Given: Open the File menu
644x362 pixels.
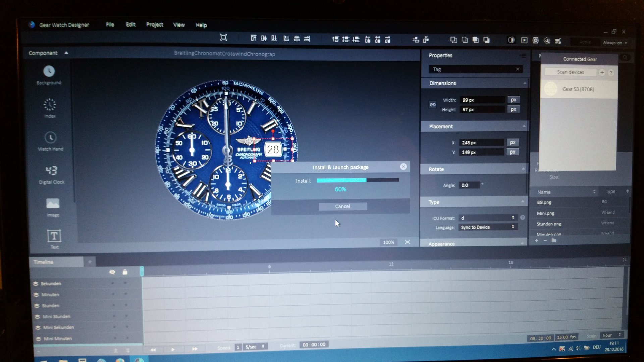Looking at the screenshot, I should tap(110, 24).
